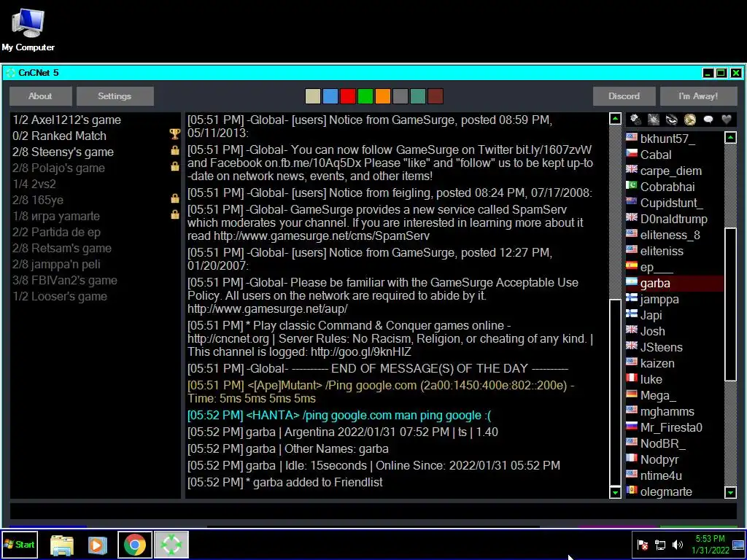Screen dimensions: 747x560
Task: Click the UK flag next to Josh
Action: 632,330
